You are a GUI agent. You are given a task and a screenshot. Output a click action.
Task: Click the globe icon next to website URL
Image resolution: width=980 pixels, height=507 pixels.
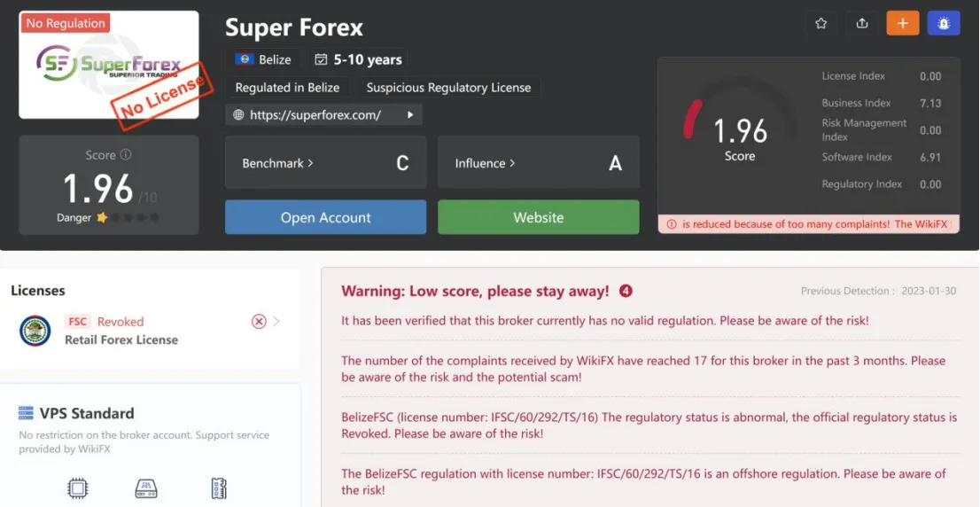238,115
